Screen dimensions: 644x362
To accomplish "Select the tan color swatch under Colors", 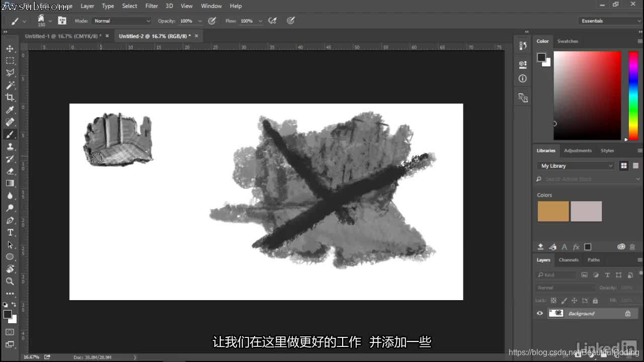I will [553, 212].
